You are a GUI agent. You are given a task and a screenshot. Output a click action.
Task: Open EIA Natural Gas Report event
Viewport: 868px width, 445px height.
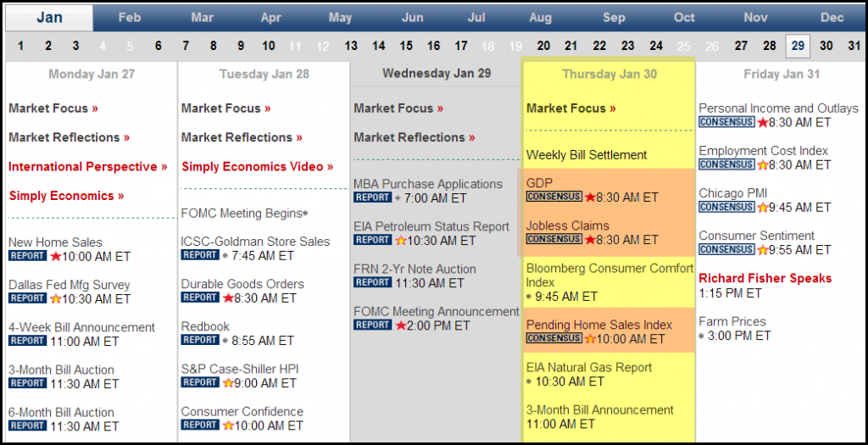point(589,368)
